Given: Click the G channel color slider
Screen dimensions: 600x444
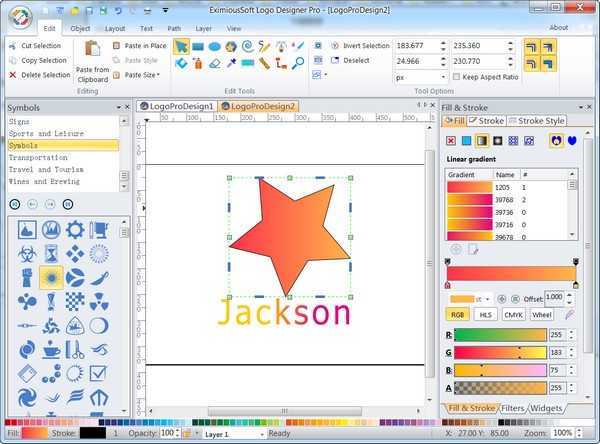Looking at the screenshot, I should [x=501, y=353].
